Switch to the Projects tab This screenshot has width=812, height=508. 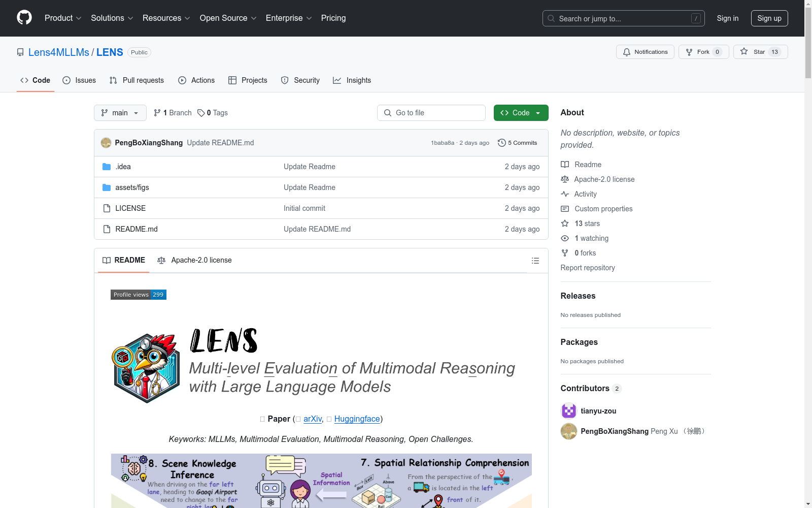[x=248, y=80]
